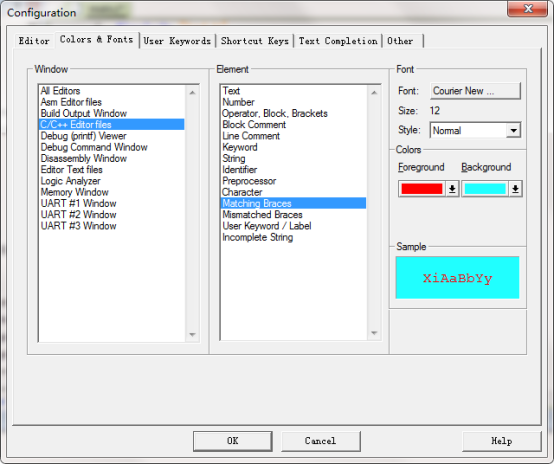Pick Mismatched Braces element
Viewport: 554px width, 464px height.
293,215
